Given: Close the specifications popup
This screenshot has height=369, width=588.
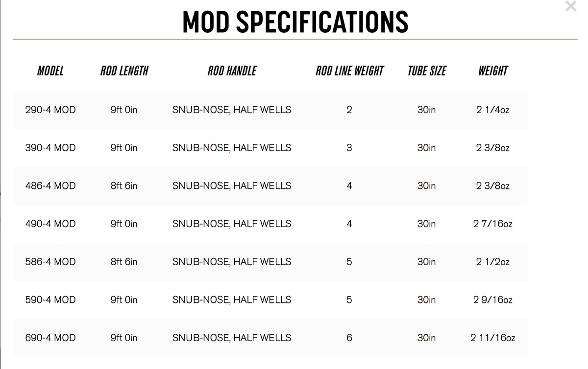Looking at the screenshot, I should (x=570, y=6).
